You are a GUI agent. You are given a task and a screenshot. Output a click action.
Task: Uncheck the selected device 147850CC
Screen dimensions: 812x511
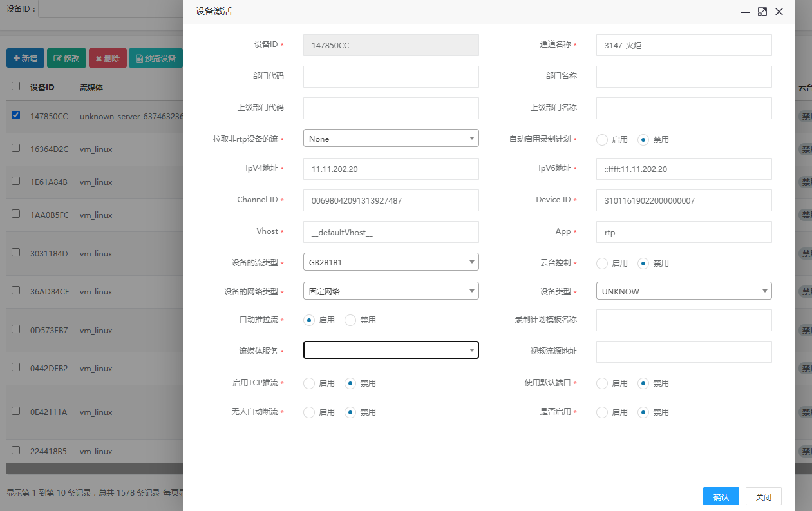[15, 114]
